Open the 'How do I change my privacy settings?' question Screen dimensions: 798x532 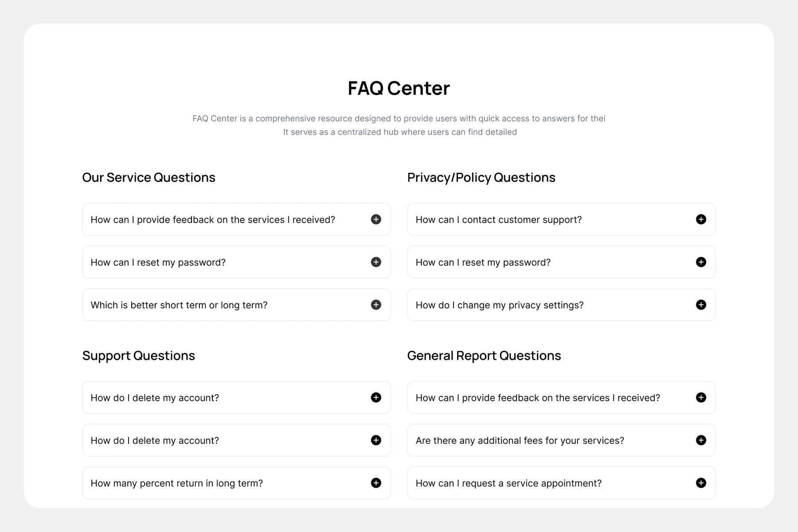(499, 305)
